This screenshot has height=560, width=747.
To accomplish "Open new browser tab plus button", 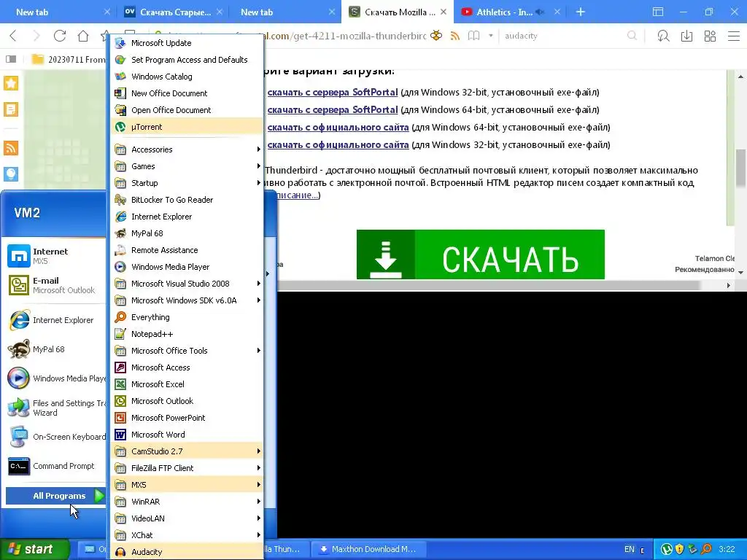I will point(580,12).
